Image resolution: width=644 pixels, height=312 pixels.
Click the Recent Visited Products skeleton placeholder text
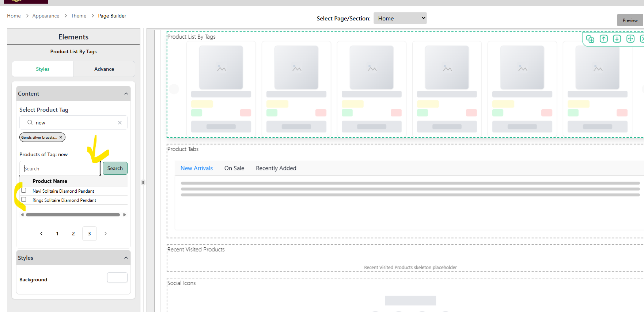pos(410,267)
